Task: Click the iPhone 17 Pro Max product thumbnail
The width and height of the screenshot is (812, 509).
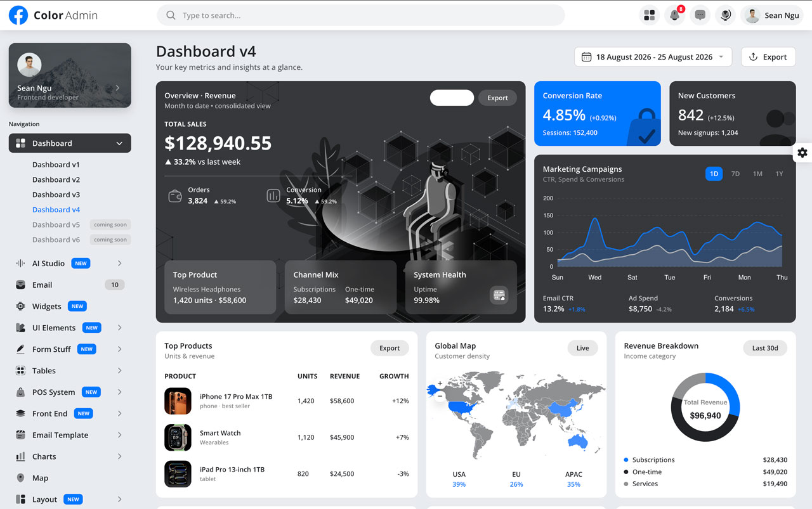Action: tap(178, 401)
